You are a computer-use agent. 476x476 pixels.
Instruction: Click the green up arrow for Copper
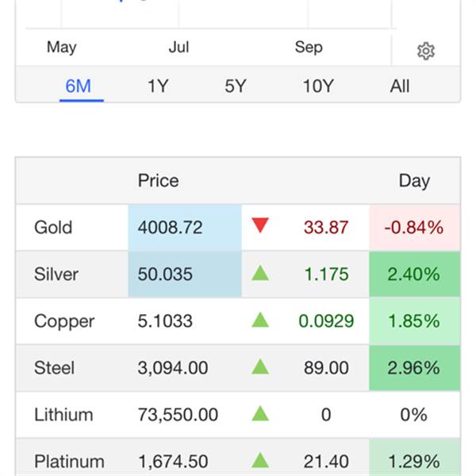[260, 321]
